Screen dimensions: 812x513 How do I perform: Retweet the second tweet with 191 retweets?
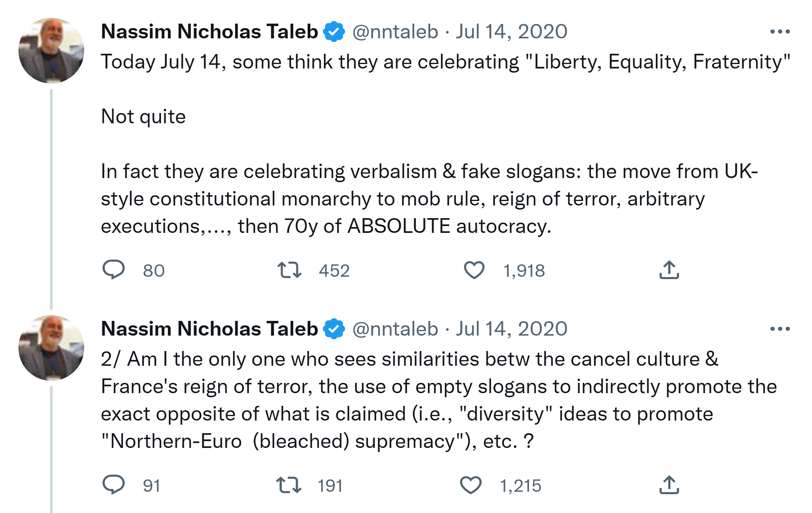coord(288,485)
